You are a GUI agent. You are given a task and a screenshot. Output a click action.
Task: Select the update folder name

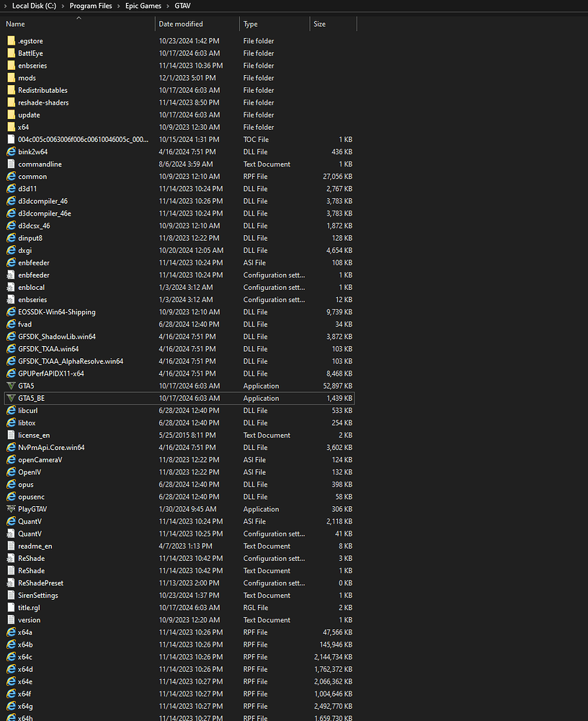(29, 115)
